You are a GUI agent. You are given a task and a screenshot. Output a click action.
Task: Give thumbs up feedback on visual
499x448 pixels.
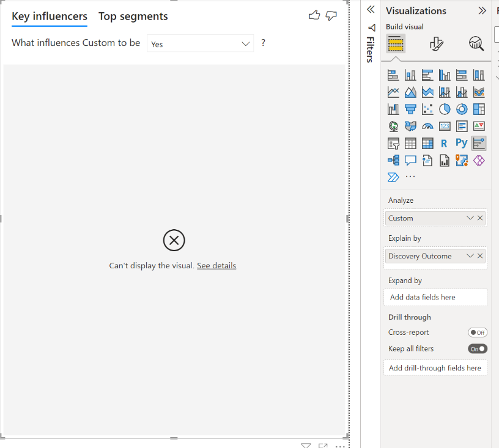314,15
